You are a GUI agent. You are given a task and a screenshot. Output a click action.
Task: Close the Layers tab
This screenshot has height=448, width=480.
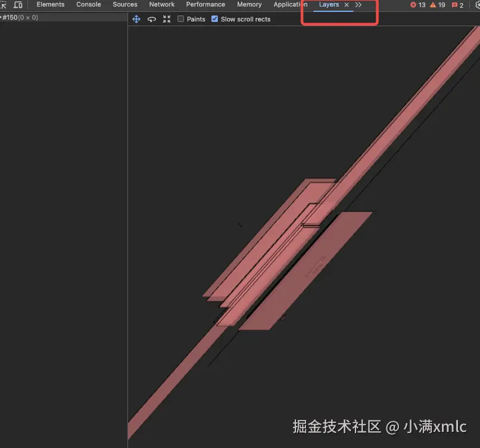pos(347,5)
